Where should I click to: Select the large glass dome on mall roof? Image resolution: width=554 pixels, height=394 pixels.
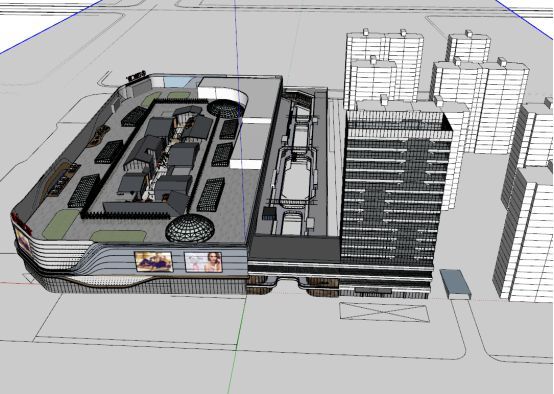click(190, 228)
